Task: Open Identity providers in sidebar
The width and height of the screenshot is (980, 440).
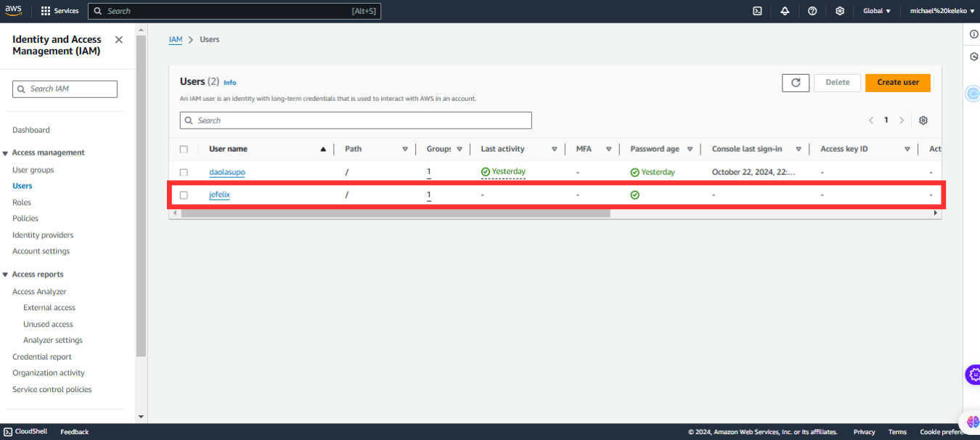Action: (43, 235)
